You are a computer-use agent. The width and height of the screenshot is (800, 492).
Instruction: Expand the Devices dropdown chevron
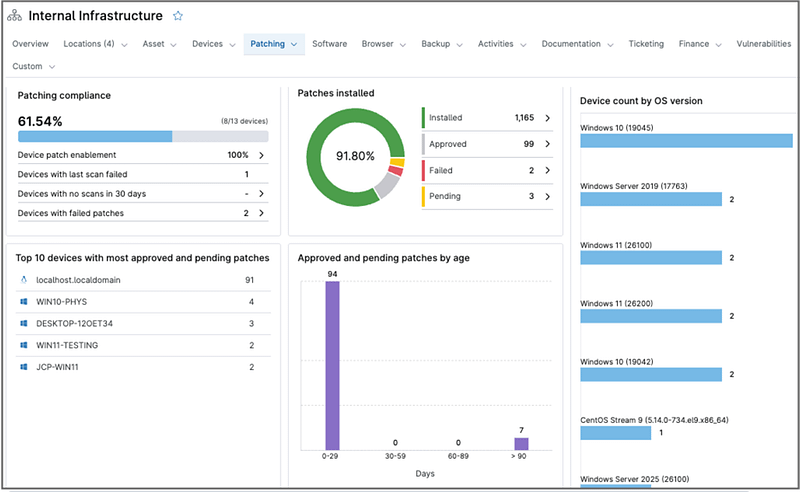coord(232,45)
